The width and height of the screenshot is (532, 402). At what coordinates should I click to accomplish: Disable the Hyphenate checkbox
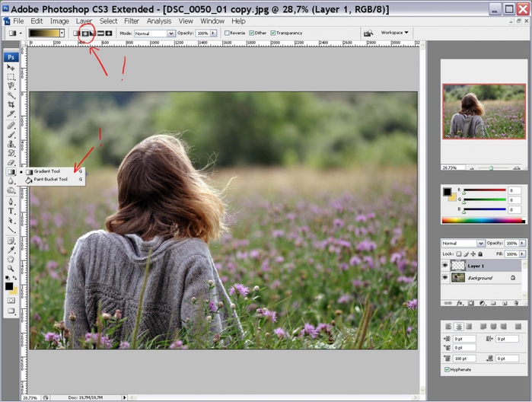coord(447,369)
